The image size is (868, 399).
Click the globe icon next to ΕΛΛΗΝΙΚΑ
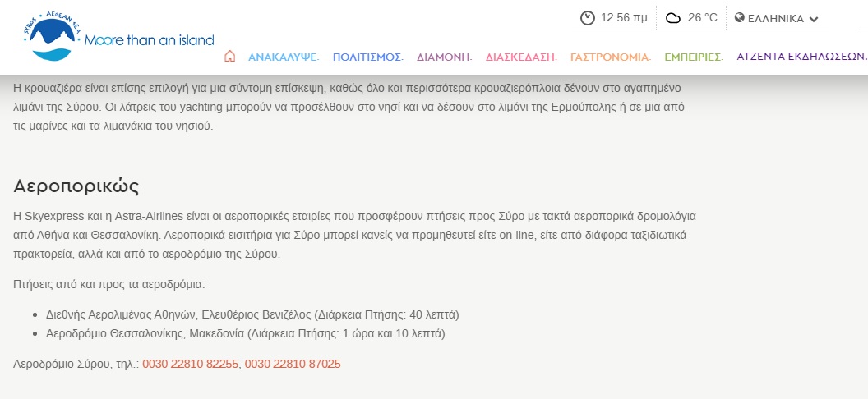[740, 18]
